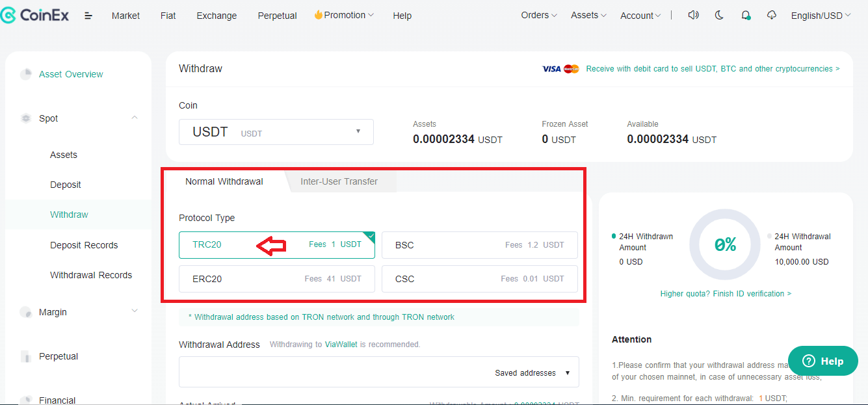
Task: Open the Saved addresses dropdown
Action: [x=533, y=373]
